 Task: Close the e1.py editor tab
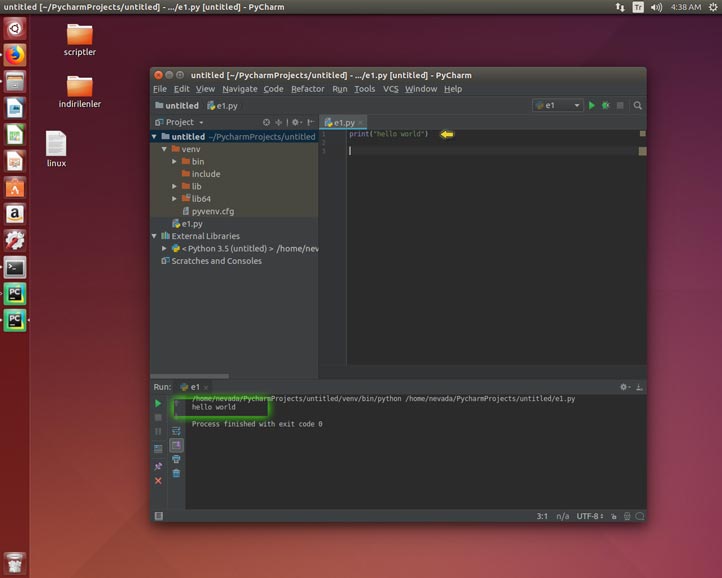click(361, 123)
